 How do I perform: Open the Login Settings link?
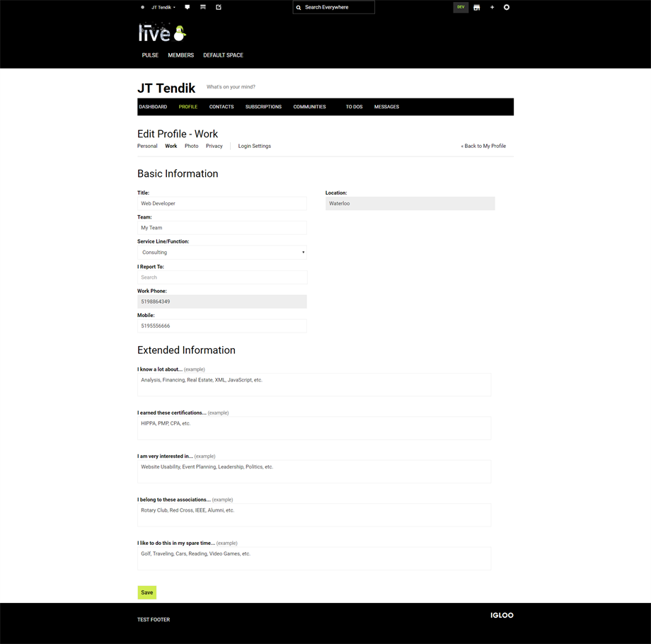tap(254, 146)
